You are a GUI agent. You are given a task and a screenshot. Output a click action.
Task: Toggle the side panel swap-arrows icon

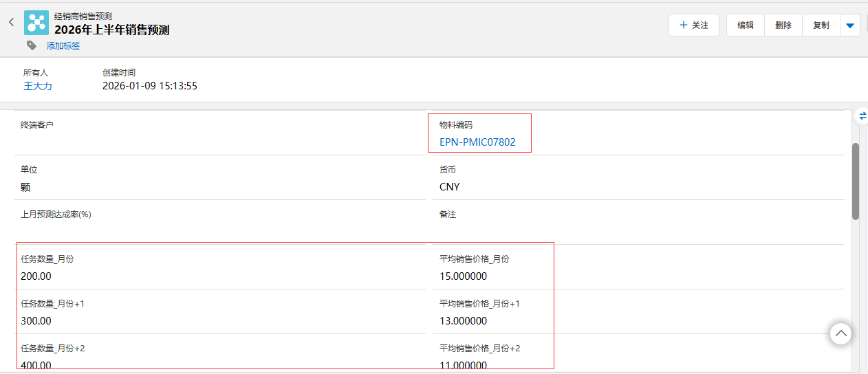point(862,116)
